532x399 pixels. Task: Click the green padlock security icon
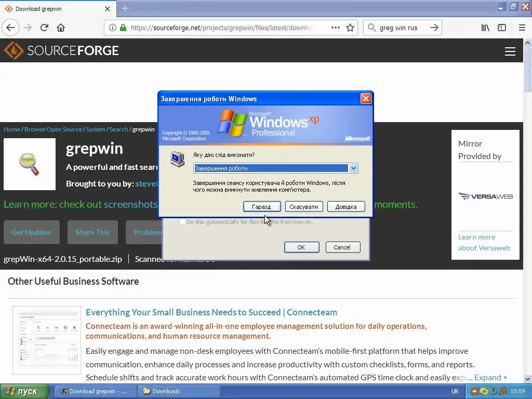(123, 28)
